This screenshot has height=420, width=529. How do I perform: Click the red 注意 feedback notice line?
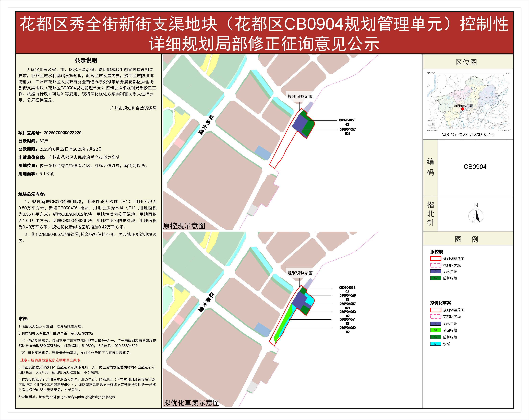click(51, 360)
